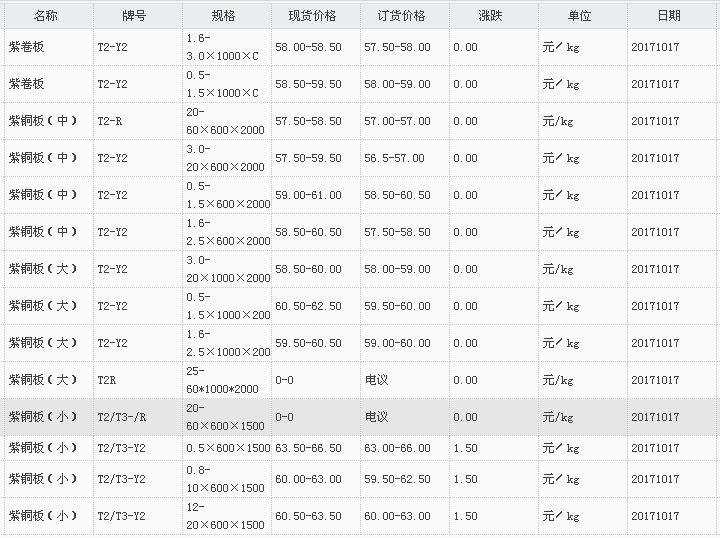The image size is (720, 538).
Task: Select the 日期 column header
Action: (x=669, y=16)
